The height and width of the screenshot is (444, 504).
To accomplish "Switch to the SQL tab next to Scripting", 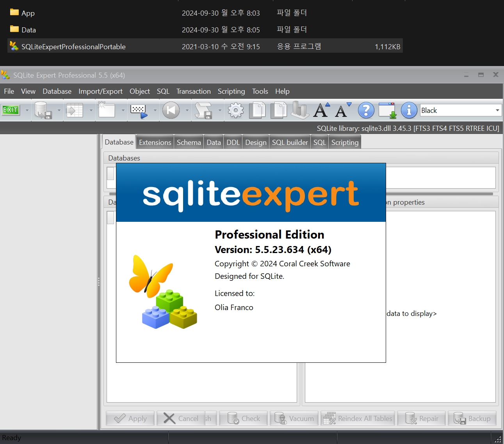I will (319, 143).
